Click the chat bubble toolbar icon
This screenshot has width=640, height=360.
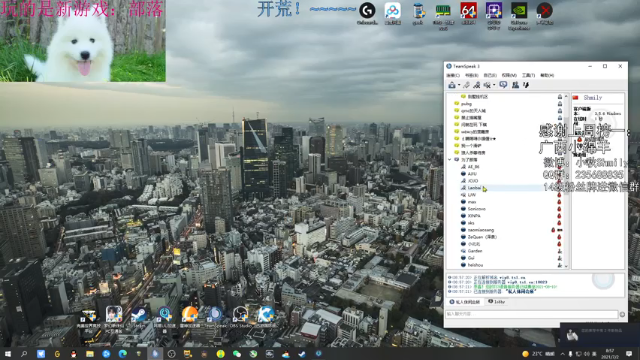(503, 85)
